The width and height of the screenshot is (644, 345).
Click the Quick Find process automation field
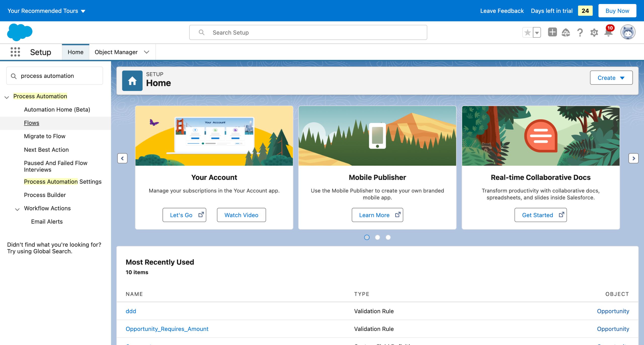click(55, 76)
